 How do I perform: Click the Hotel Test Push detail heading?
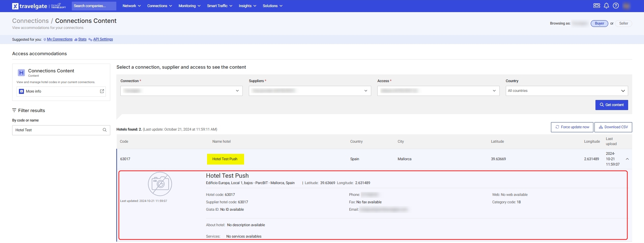click(x=227, y=176)
